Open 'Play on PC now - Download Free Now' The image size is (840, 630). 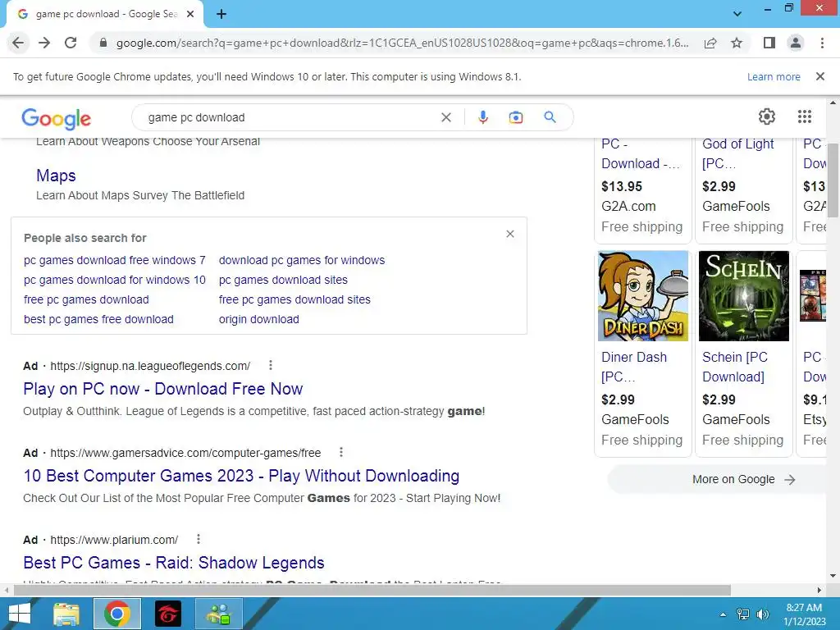(x=163, y=389)
